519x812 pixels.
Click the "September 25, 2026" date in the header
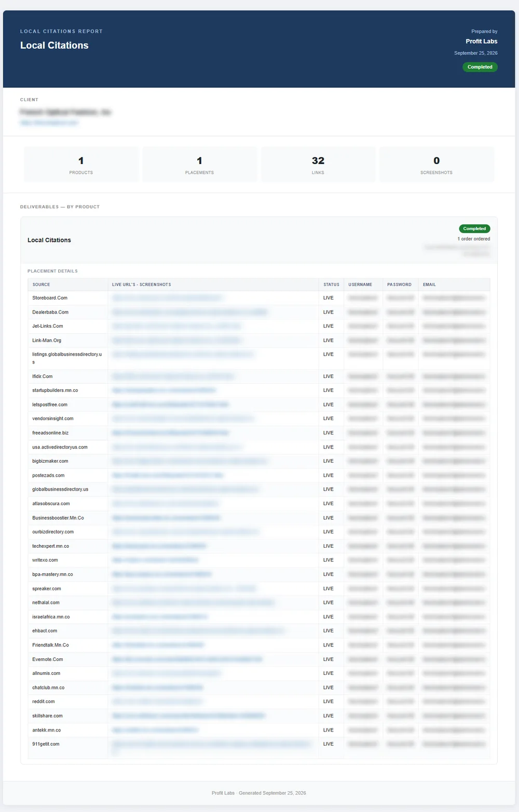pyautogui.click(x=476, y=53)
